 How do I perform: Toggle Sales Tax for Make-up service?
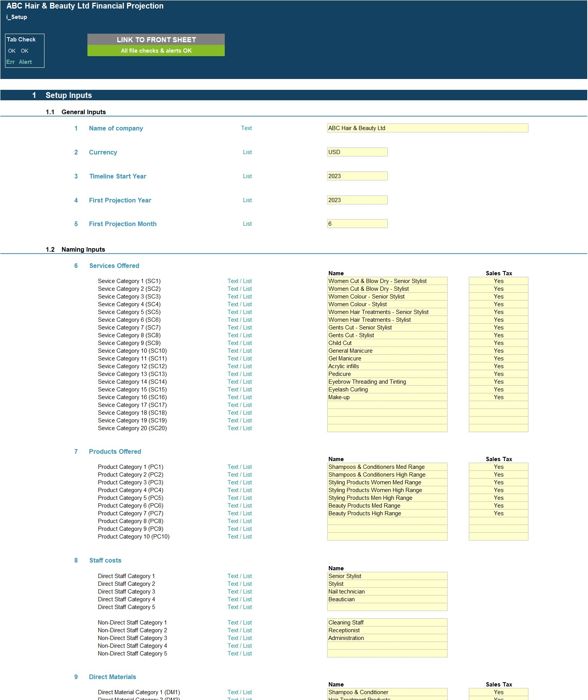498,397
